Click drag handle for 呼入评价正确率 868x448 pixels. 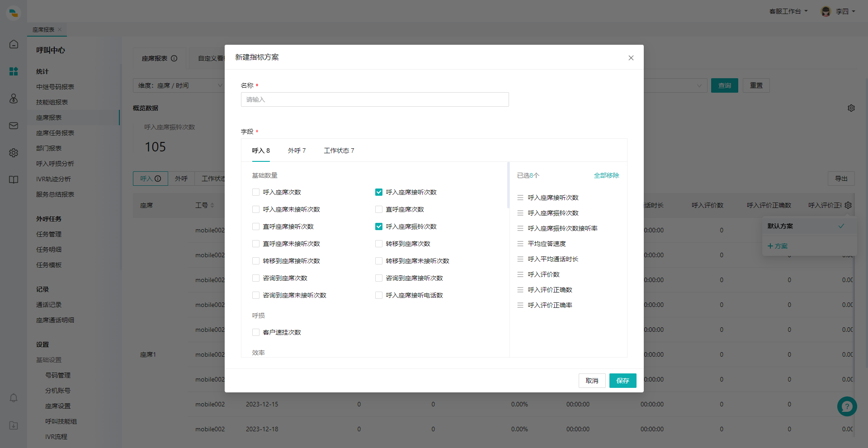coord(520,305)
